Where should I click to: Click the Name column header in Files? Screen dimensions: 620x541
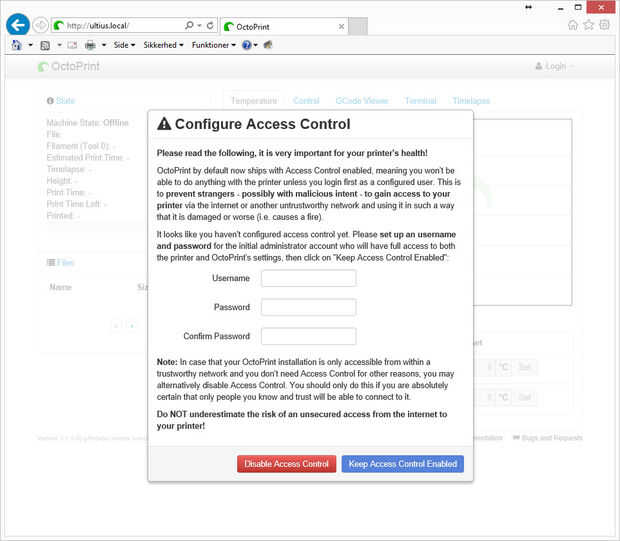60,287
